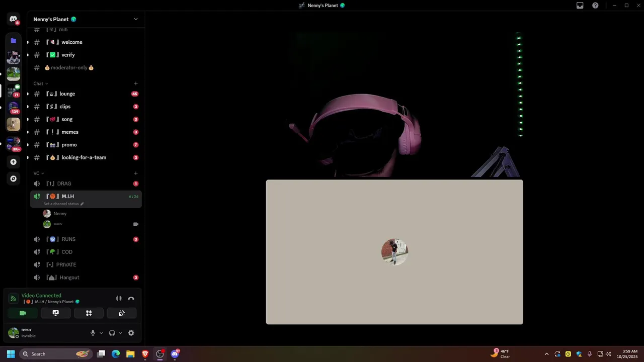
Task: Open the verify channel
Action: 86,55
